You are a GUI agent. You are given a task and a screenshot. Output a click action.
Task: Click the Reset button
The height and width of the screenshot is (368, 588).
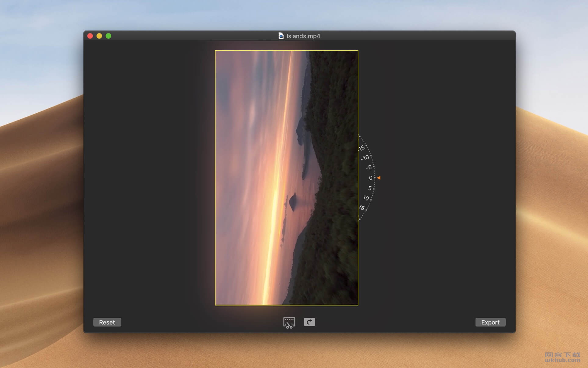tap(107, 322)
